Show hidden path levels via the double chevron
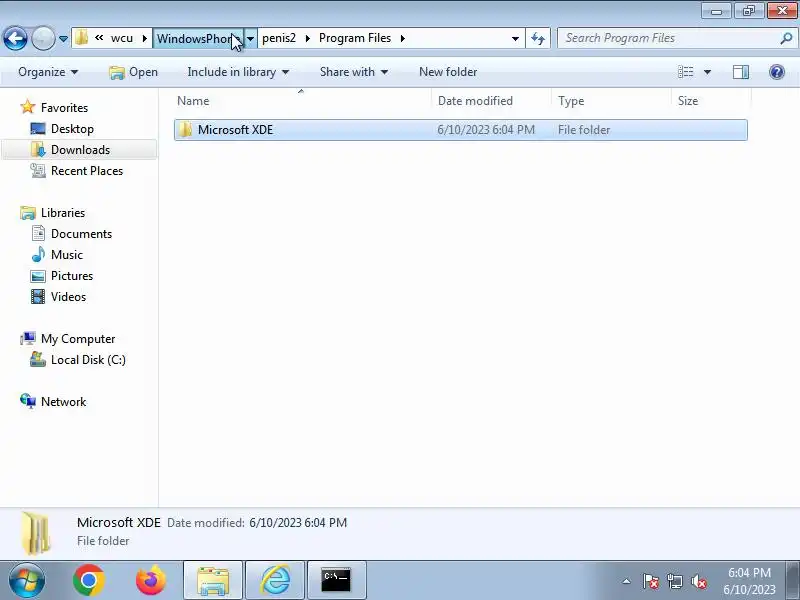The image size is (800, 600). click(99, 38)
